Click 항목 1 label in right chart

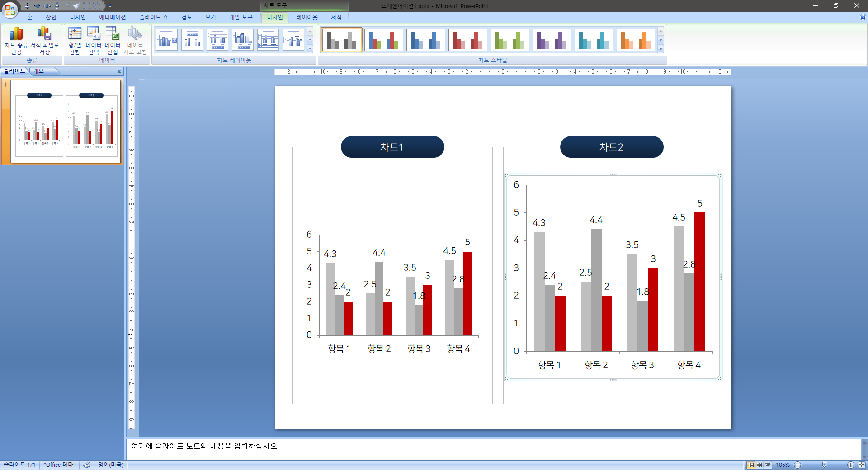[549, 365]
